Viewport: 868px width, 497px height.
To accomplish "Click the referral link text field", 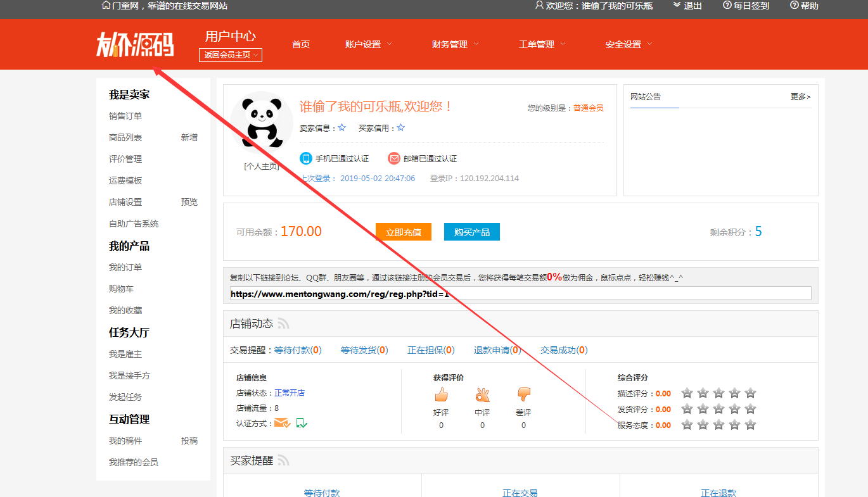I will pos(520,294).
